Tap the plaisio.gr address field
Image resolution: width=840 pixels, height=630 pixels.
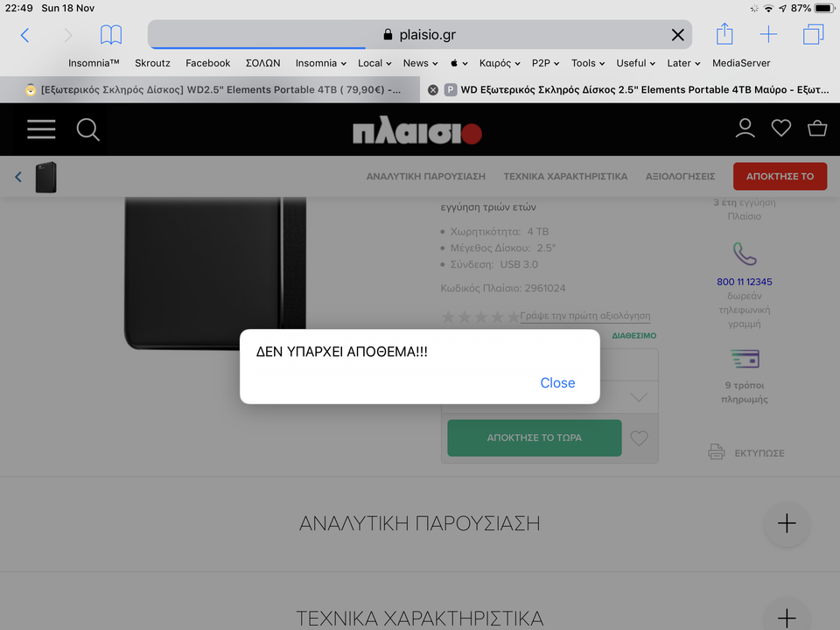coord(419,35)
